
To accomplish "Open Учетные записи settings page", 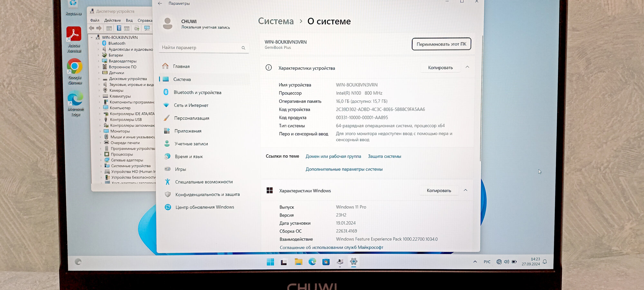I will tap(205, 144).
